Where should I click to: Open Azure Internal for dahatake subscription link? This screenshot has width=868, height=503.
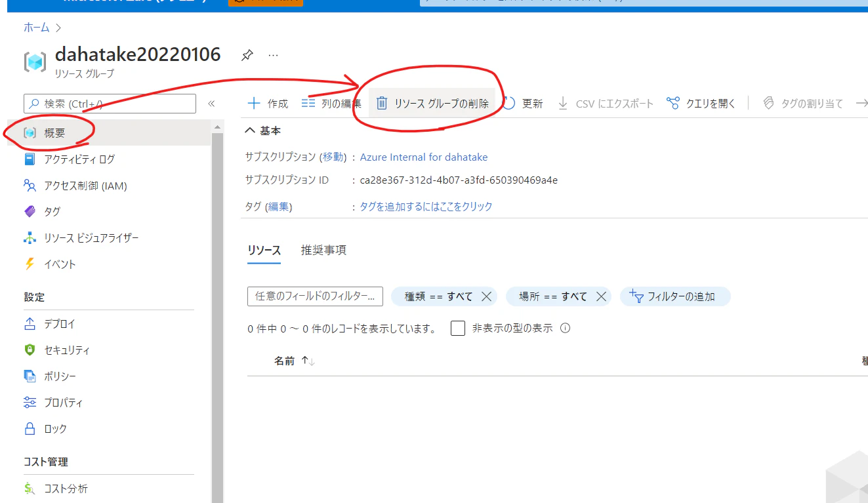(x=424, y=157)
